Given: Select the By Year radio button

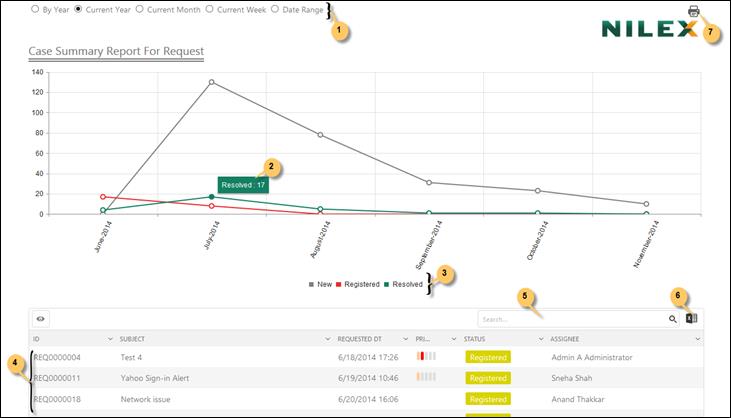Looking at the screenshot, I should 36,9.
